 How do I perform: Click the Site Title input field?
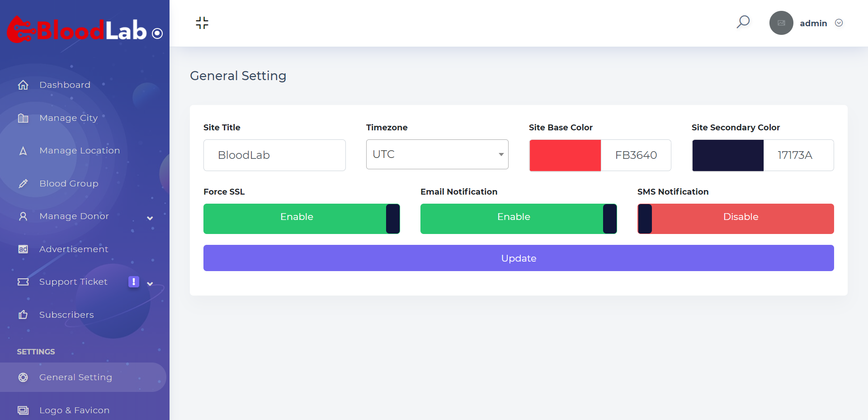tap(274, 155)
